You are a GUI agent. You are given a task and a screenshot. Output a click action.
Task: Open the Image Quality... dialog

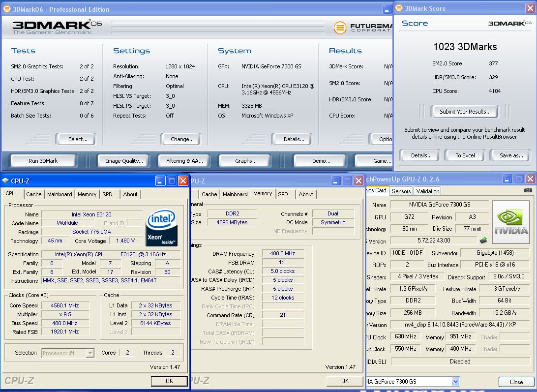click(124, 161)
